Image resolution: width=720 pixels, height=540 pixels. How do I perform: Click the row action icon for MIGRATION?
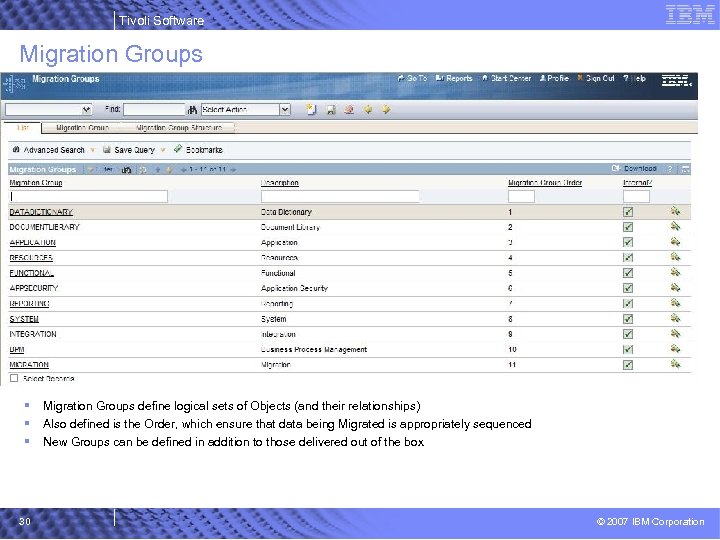675,364
